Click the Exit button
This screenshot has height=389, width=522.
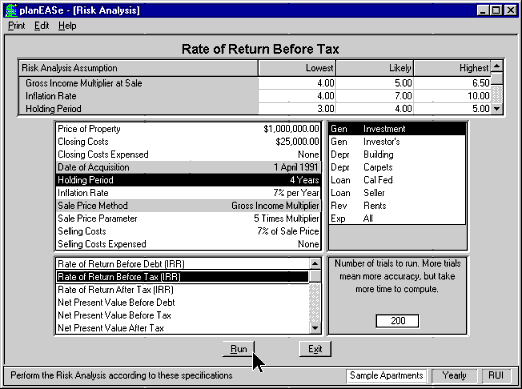pyautogui.click(x=315, y=349)
